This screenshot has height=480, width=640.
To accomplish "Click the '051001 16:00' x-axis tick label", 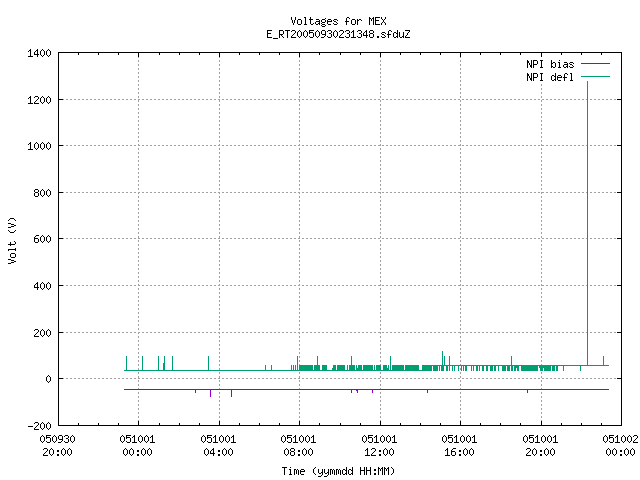I will 459,446.
